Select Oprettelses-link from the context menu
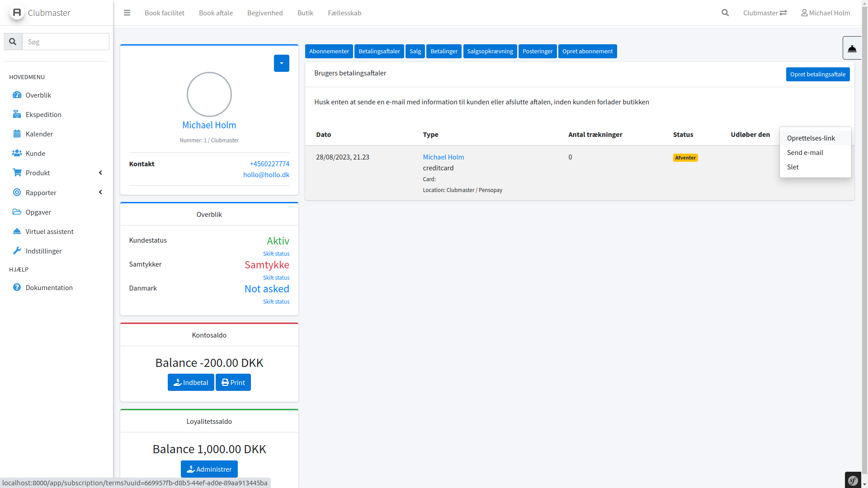868x488 pixels. tap(811, 138)
